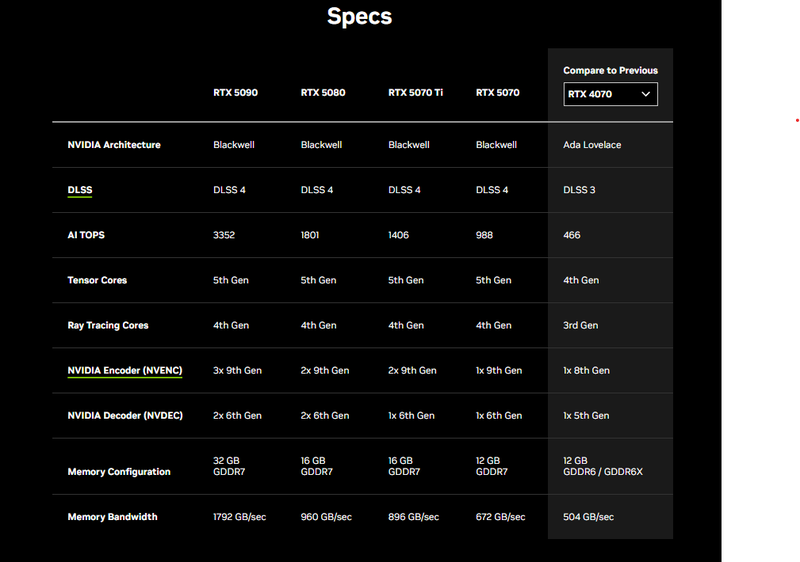Click the Tensor Cores row label
800x562 pixels.
97,280
